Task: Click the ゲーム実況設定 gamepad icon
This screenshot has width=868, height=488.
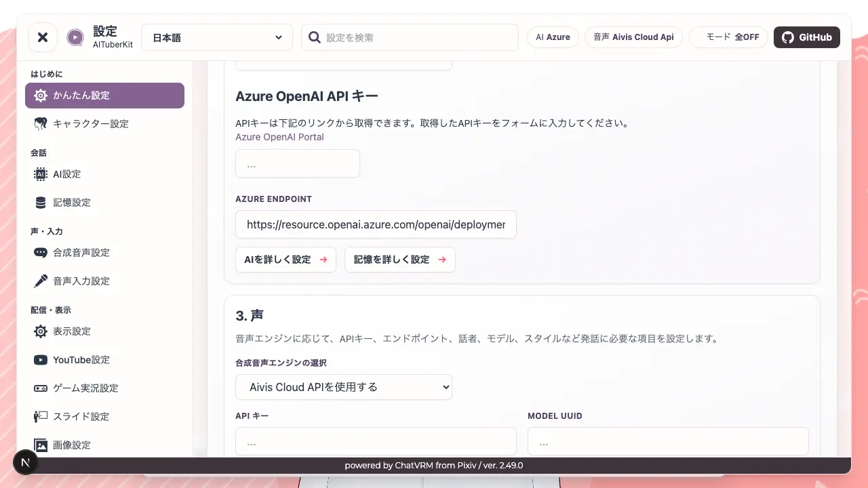Action: [41, 388]
